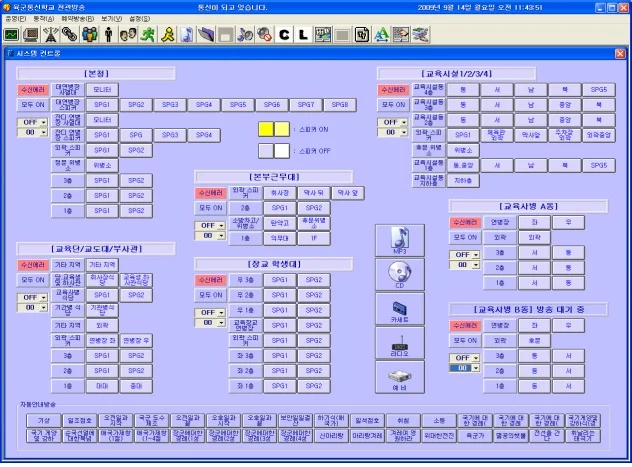The width and height of the screenshot is (632, 467).
Task: Click the 수신에러 indicator in 본청
Action: click(33, 90)
